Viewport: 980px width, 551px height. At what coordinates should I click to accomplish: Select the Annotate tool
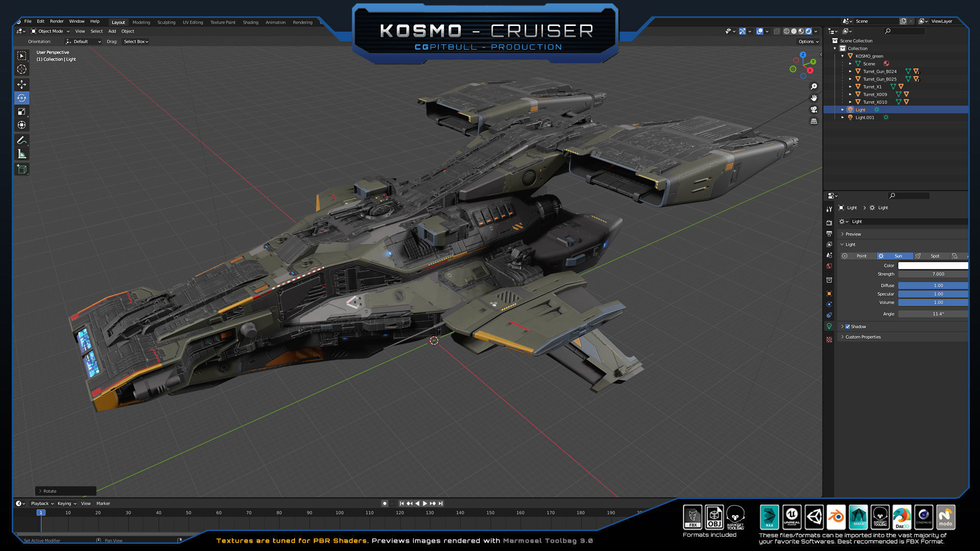[21, 140]
